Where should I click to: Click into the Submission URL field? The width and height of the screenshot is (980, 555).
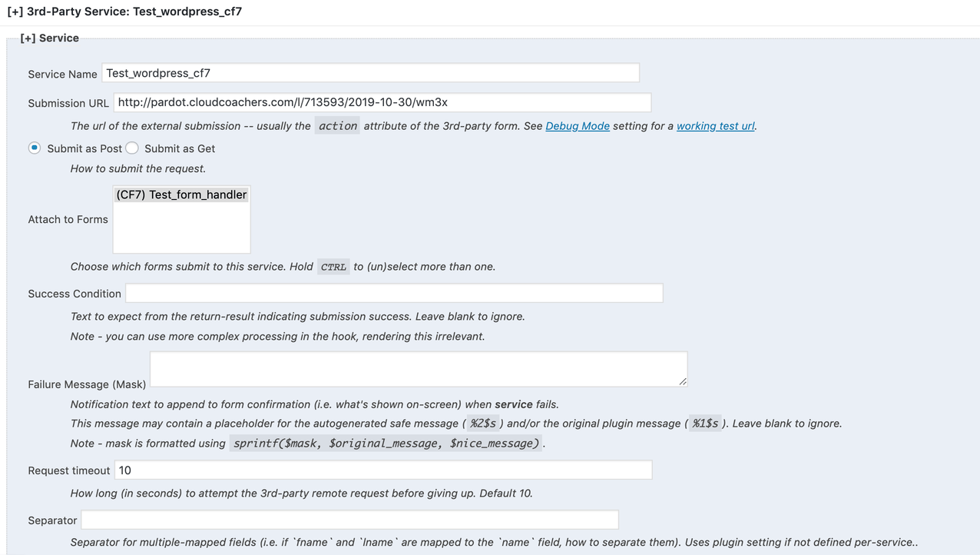click(382, 102)
